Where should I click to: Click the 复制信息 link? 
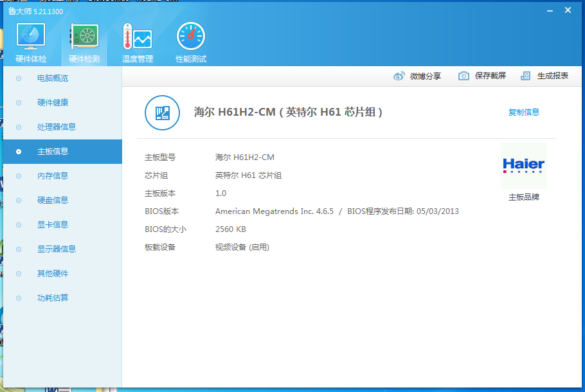[x=524, y=112]
